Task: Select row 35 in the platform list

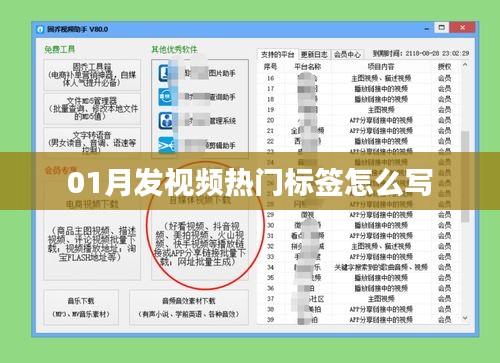Action: (x=359, y=278)
